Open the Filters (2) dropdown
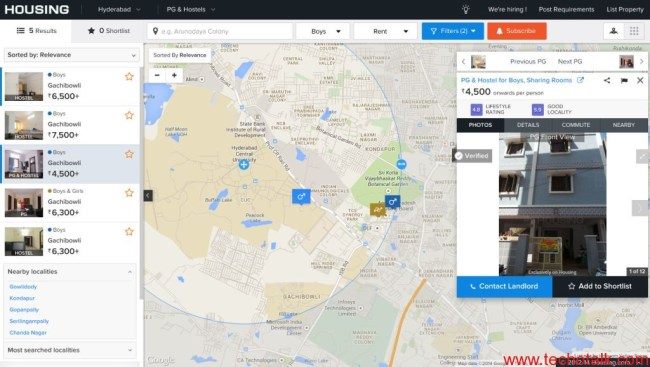Screen dimensions: 650x367 click(453, 31)
